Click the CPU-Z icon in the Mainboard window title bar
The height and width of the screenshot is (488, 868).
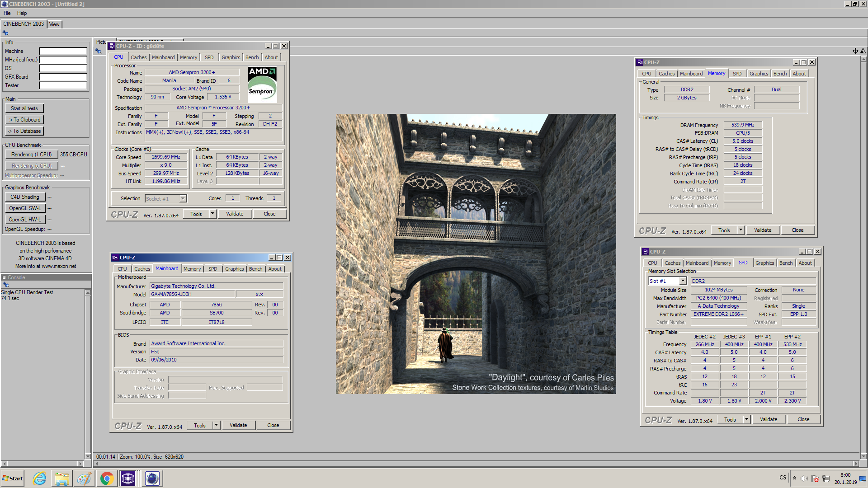click(x=115, y=258)
